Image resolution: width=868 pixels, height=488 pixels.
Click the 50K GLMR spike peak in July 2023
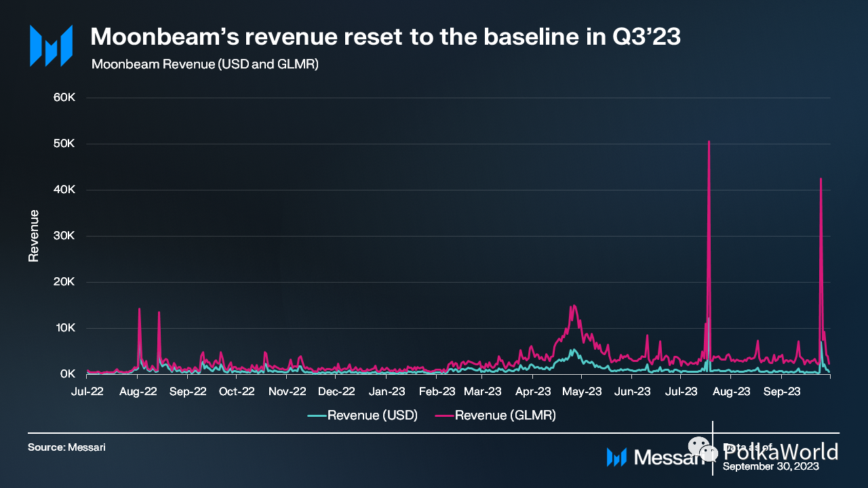pyautogui.click(x=709, y=142)
